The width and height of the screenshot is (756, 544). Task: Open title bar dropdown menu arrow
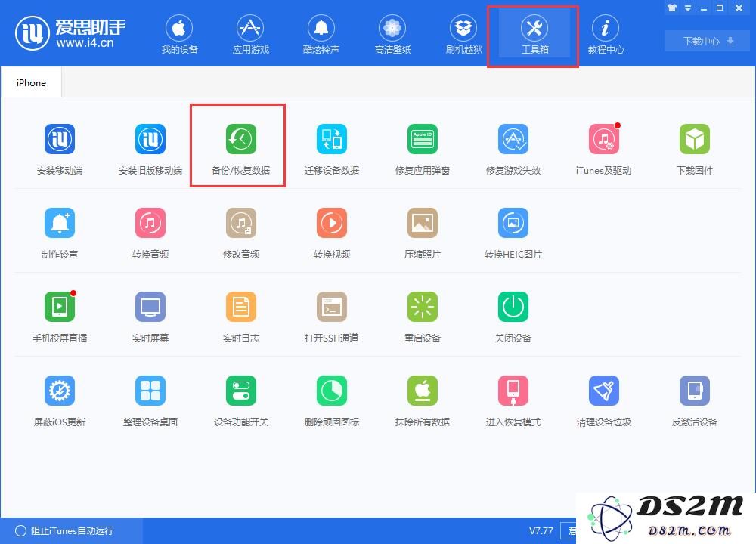tap(688, 8)
